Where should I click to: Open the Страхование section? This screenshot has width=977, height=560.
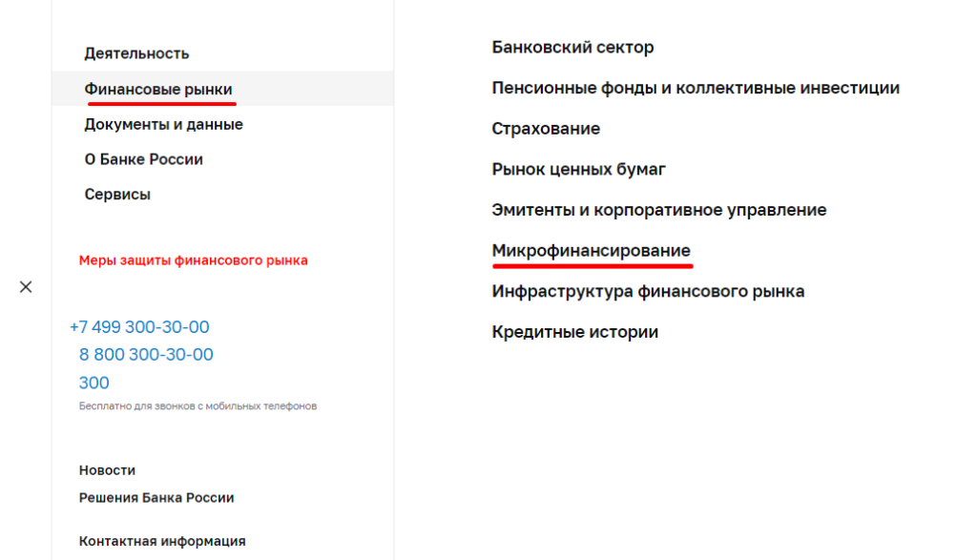click(546, 129)
